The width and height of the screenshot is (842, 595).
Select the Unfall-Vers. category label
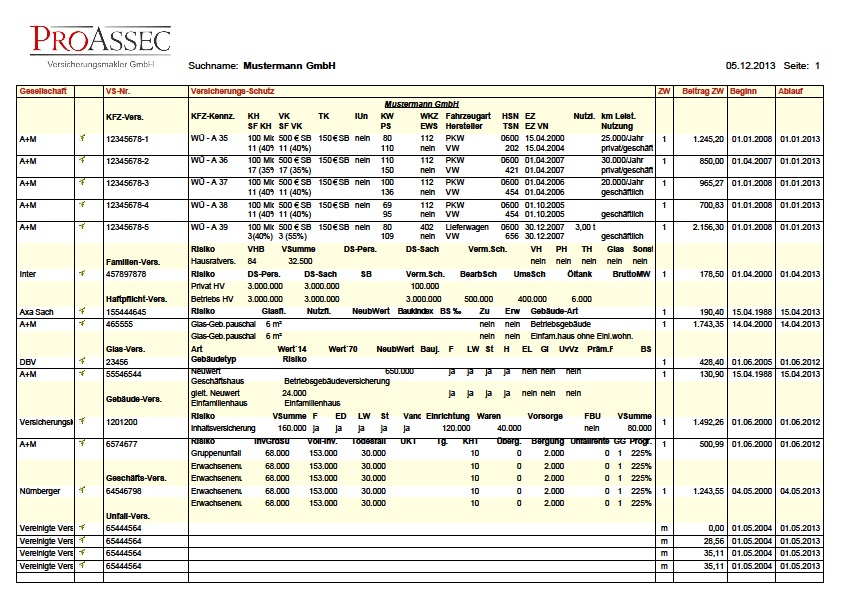(x=128, y=516)
